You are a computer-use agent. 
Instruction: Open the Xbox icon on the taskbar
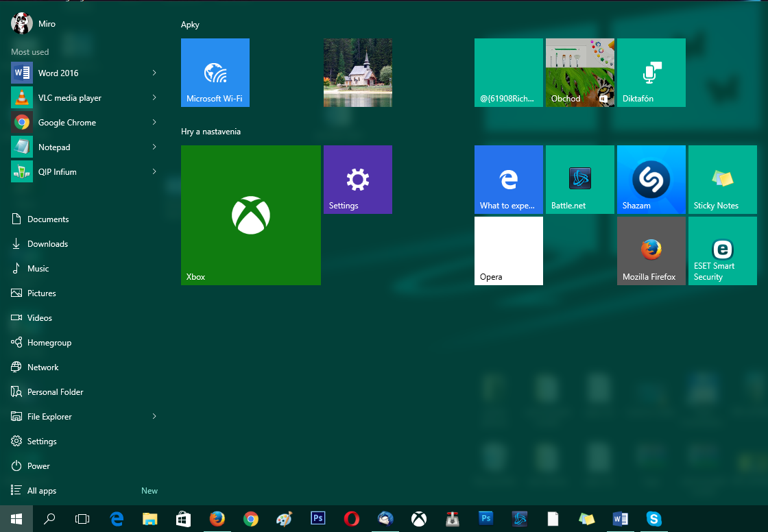419,518
